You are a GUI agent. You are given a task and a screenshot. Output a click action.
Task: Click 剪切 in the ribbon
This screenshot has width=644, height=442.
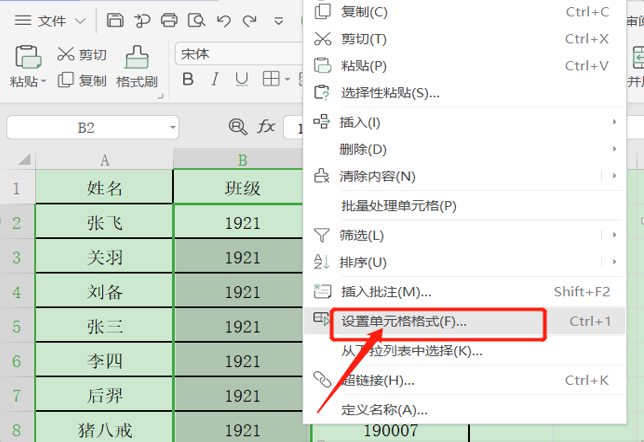tap(82, 54)
